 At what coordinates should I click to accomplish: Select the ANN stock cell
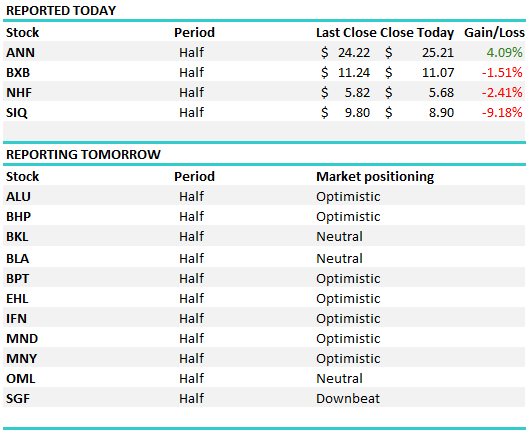20,53
